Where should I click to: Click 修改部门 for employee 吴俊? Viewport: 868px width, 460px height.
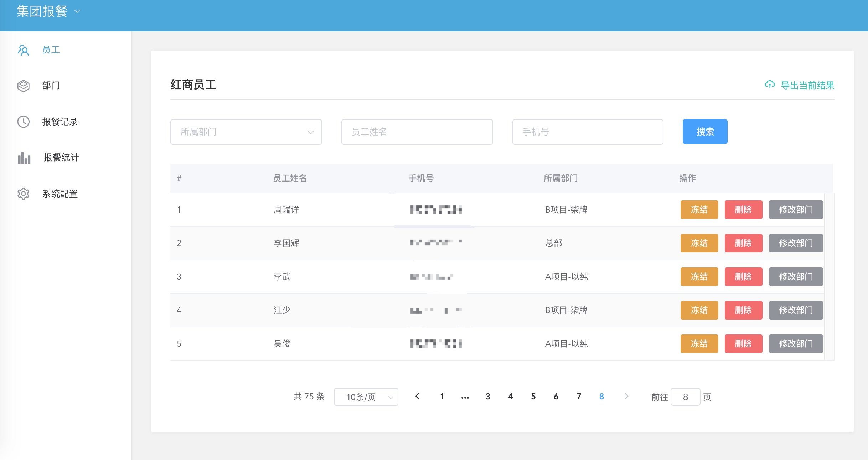tap(796, 344)
